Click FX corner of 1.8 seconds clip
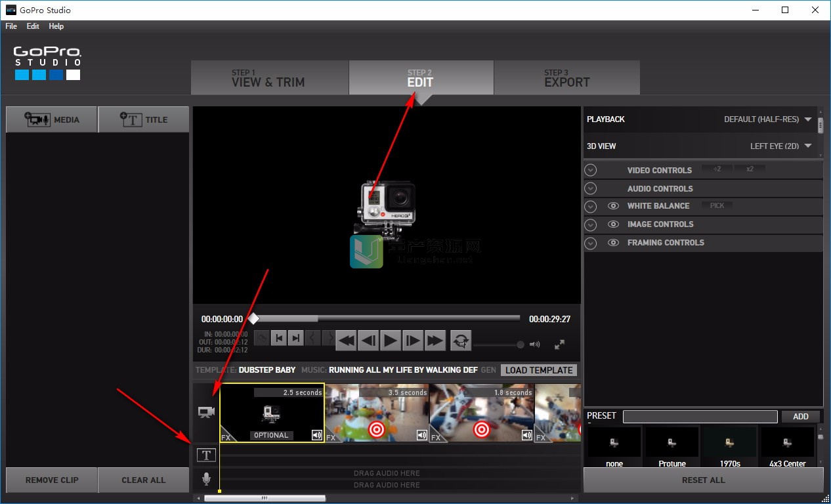831x504 pixels. 436,436
